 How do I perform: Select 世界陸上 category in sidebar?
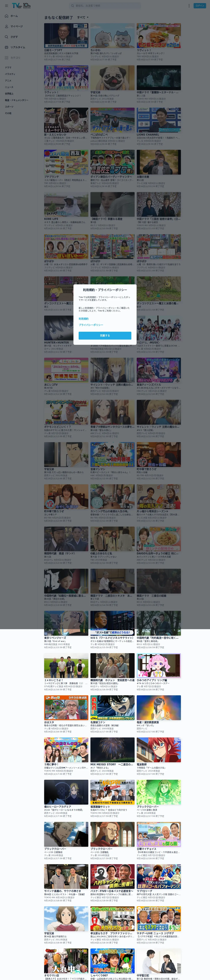9,94
